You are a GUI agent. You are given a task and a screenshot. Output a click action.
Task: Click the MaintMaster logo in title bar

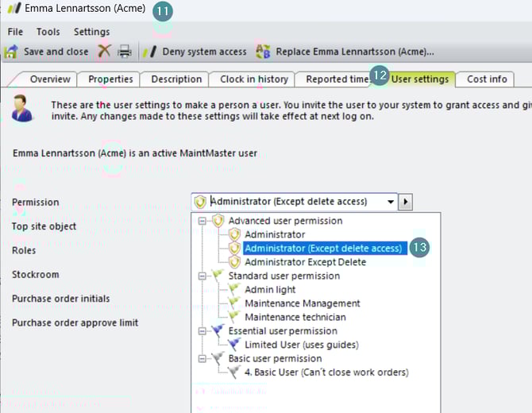14,8
